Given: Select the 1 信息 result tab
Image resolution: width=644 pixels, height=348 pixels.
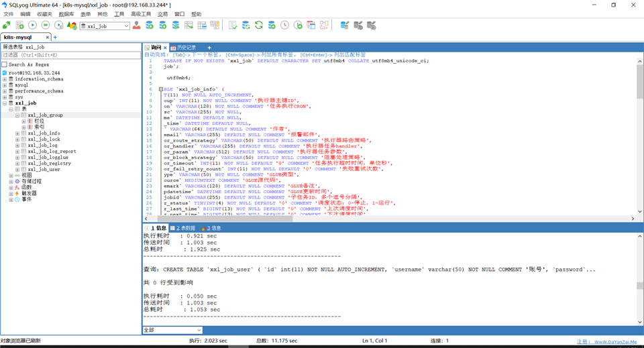Looking at the screenshot, I should click(x=156, y=228).
